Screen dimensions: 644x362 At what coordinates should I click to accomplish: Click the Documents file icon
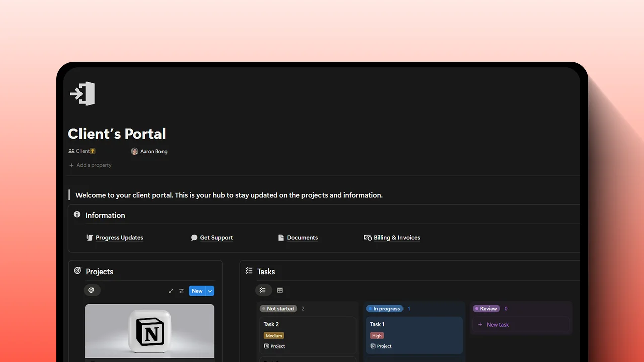point(281,238)
